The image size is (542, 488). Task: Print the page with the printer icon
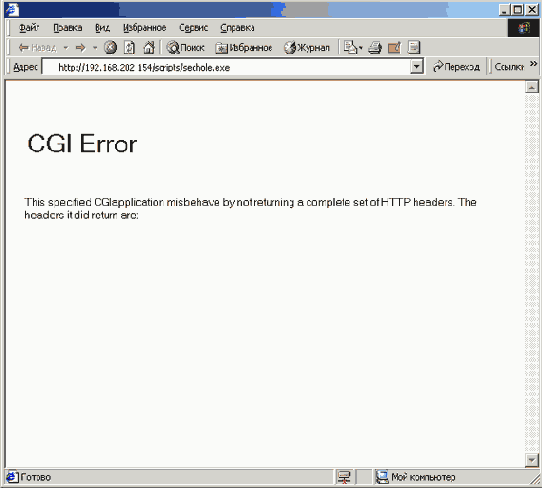coord(375,47)
